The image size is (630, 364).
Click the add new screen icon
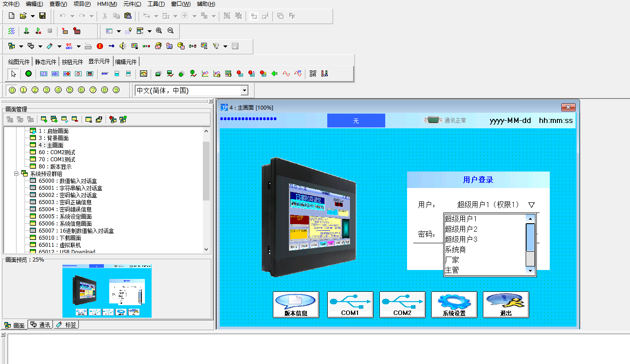point(44,119)
